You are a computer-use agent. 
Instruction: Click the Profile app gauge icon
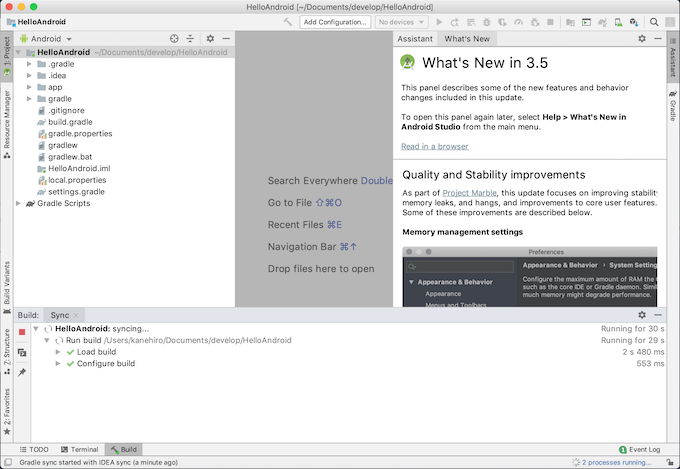[518, 22]
